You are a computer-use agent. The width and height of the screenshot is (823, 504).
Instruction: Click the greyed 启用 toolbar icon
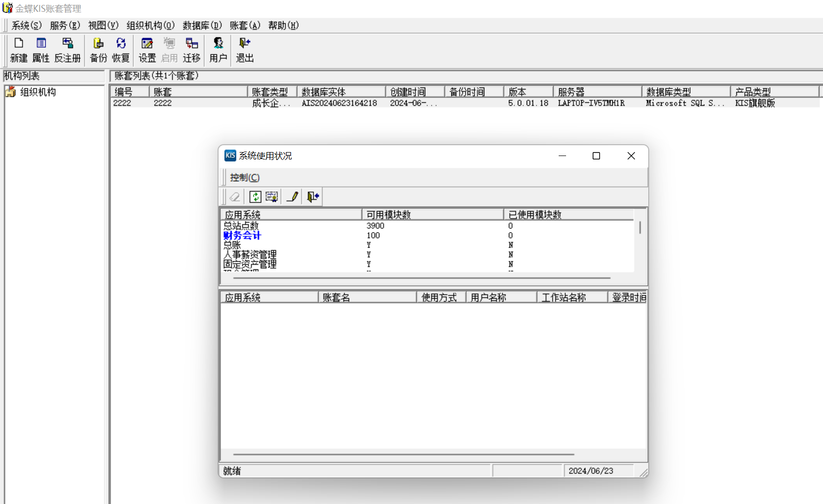pyautogui.click(x=169, y=50)
